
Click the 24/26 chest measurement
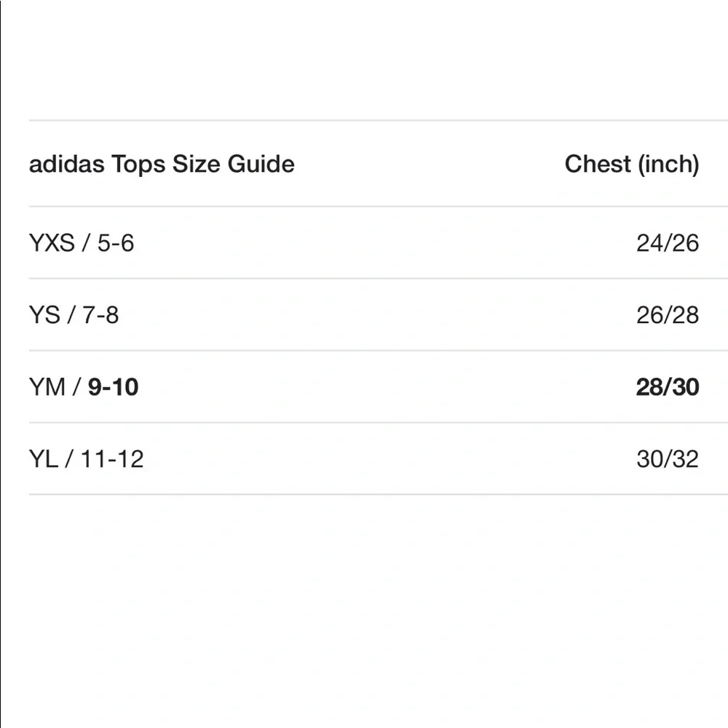click(667, 243)
